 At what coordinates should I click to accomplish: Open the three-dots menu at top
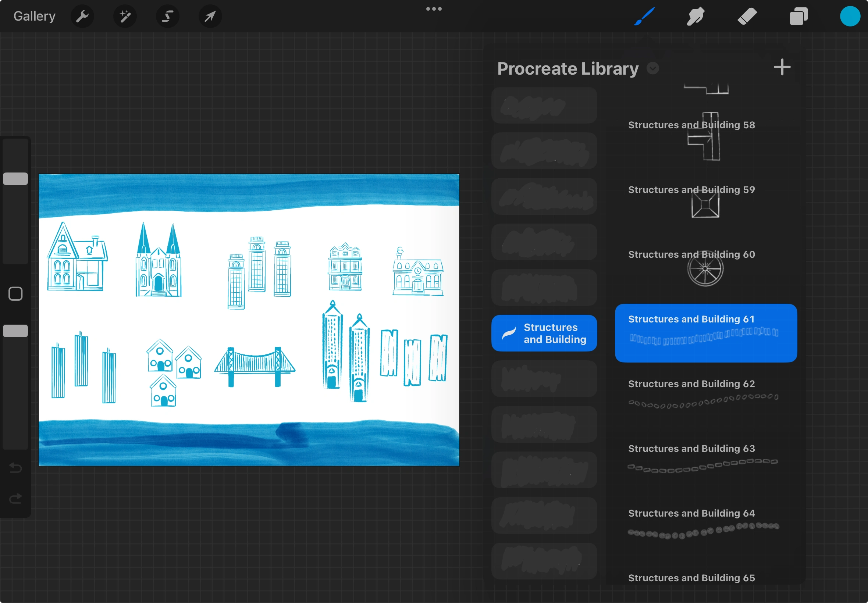click(434, 9)
